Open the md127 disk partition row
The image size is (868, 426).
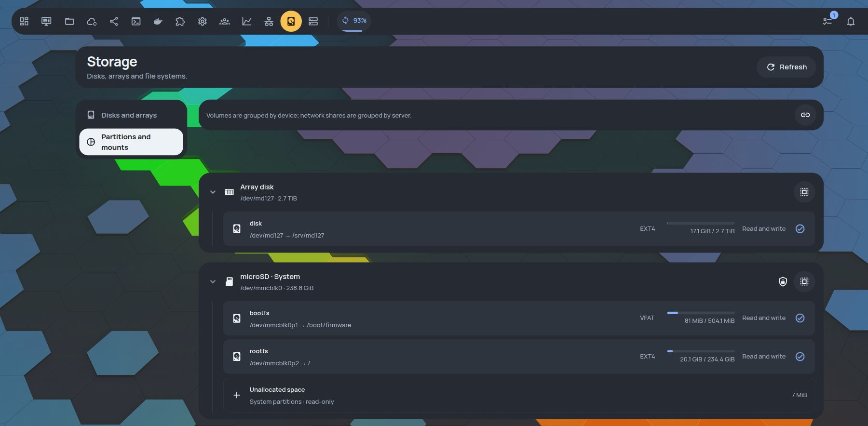pyautogui.click(x=519, y=229)
